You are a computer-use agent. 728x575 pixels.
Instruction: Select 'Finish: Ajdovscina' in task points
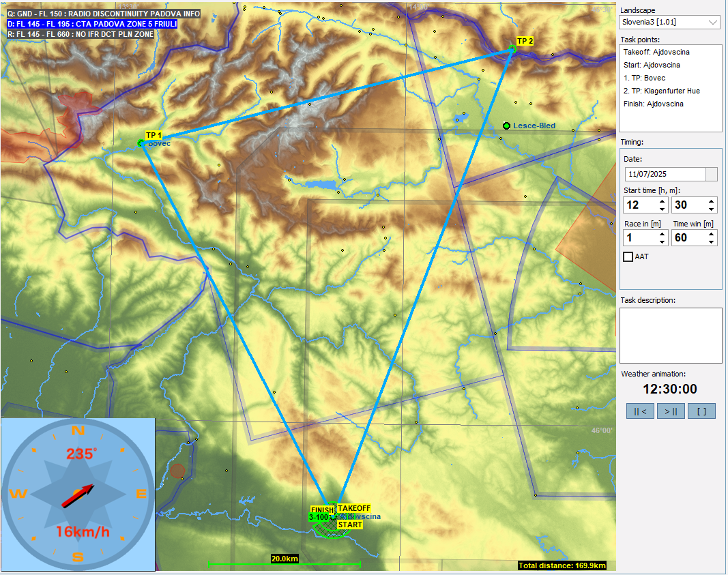click(x=653, y=104)
